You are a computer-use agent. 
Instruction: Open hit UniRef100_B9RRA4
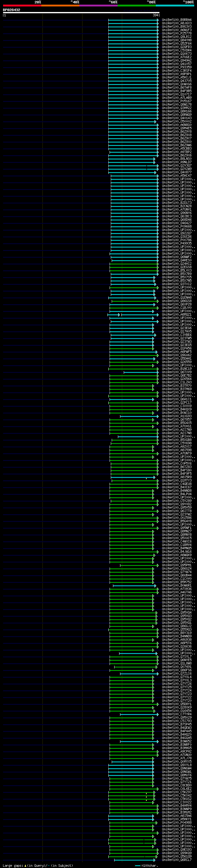[176, 20]
